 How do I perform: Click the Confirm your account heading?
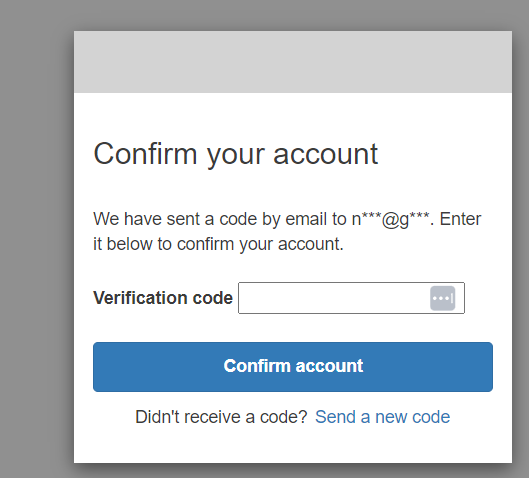pyautogui.click(x=235, y=154)
